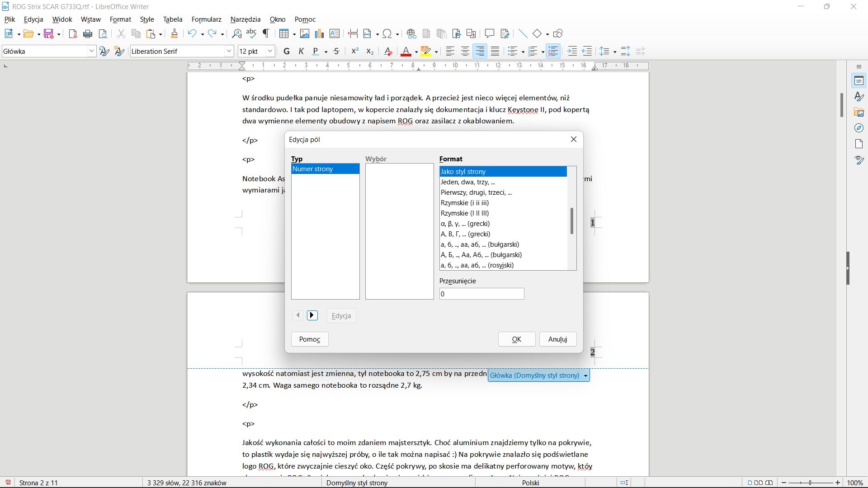Insert a hyperlink
The height and width of the screenshot is (488, 868).
(411, 33)
